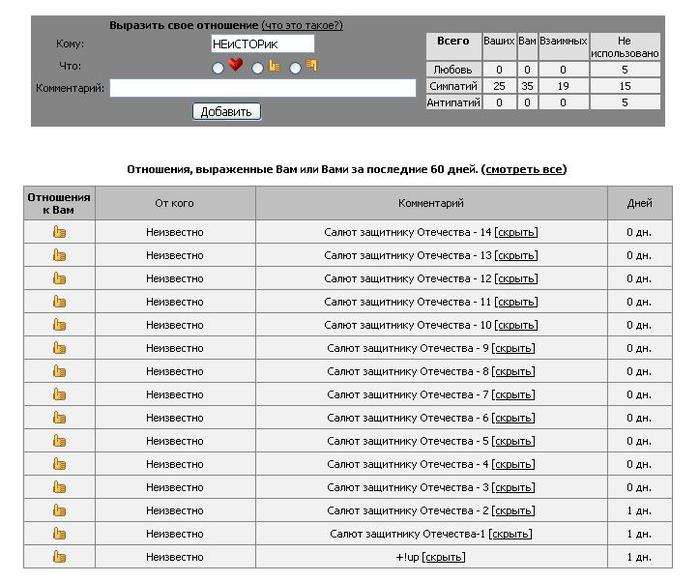Screen dimensions: 699x582
Task: Click thumbs-up icon in 'Отечества - 5' row
Action: [x=59, y=440]
